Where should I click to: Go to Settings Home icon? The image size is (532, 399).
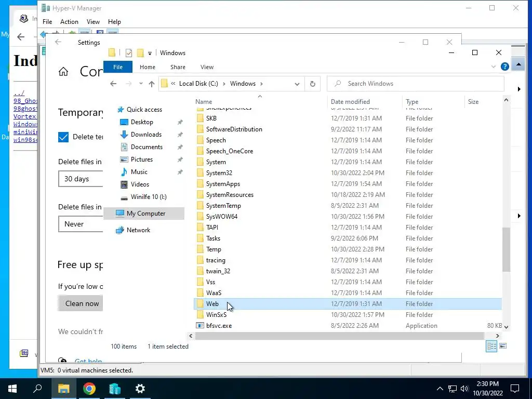click(63, 72)
